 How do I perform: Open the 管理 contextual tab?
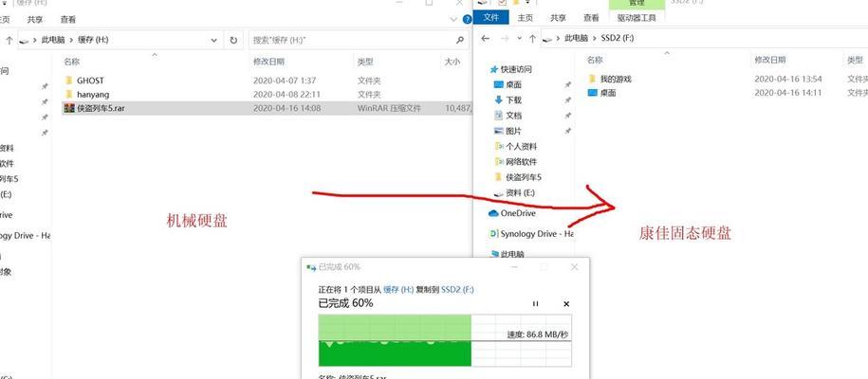pyautogui.click(x=636, y=4)
